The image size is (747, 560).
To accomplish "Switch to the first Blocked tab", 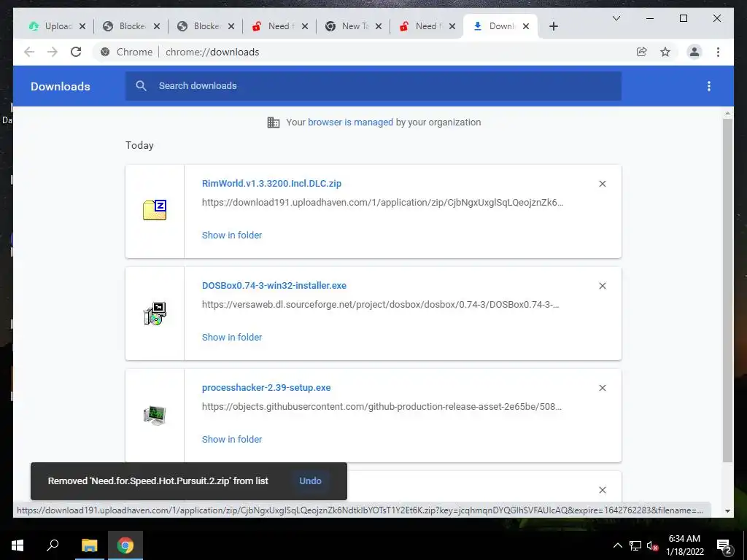I will pos(125,26).
